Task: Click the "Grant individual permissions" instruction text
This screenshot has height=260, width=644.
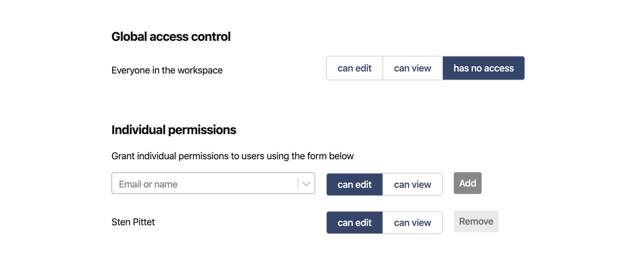Action: [232, 156]
